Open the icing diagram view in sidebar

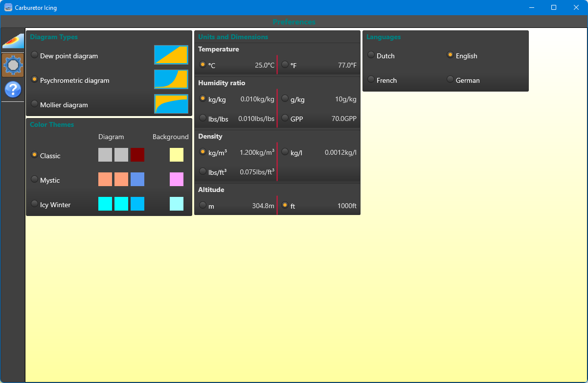pos(13,40)
